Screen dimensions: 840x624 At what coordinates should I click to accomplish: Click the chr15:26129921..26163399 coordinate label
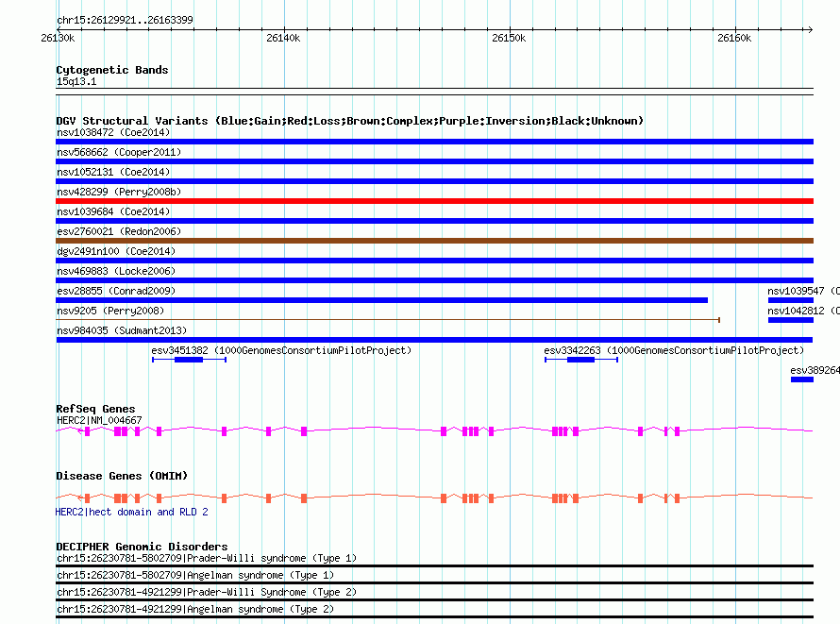point(125,20)
